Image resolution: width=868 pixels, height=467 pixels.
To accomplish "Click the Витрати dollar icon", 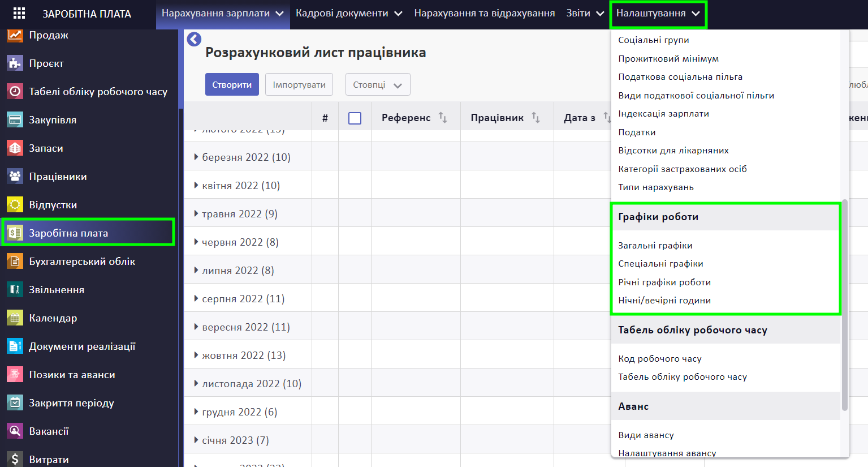I will (x=15, y=459).
